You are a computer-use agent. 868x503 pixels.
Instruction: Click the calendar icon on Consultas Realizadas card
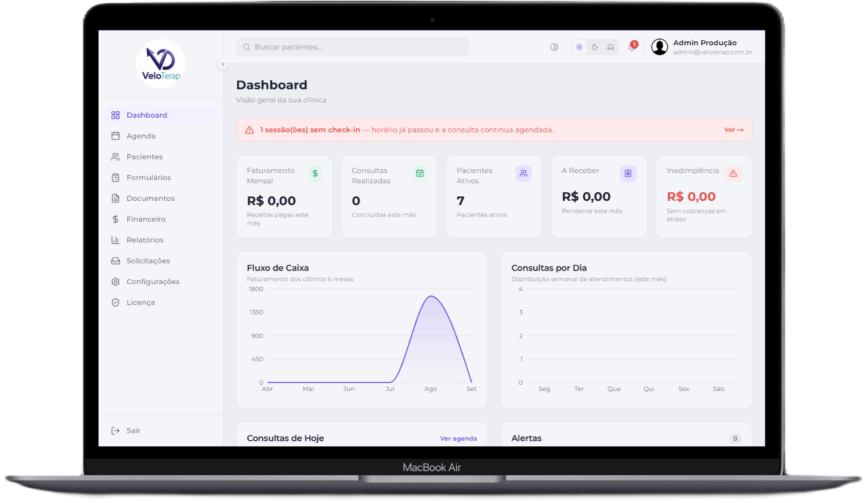click(420, 173)
